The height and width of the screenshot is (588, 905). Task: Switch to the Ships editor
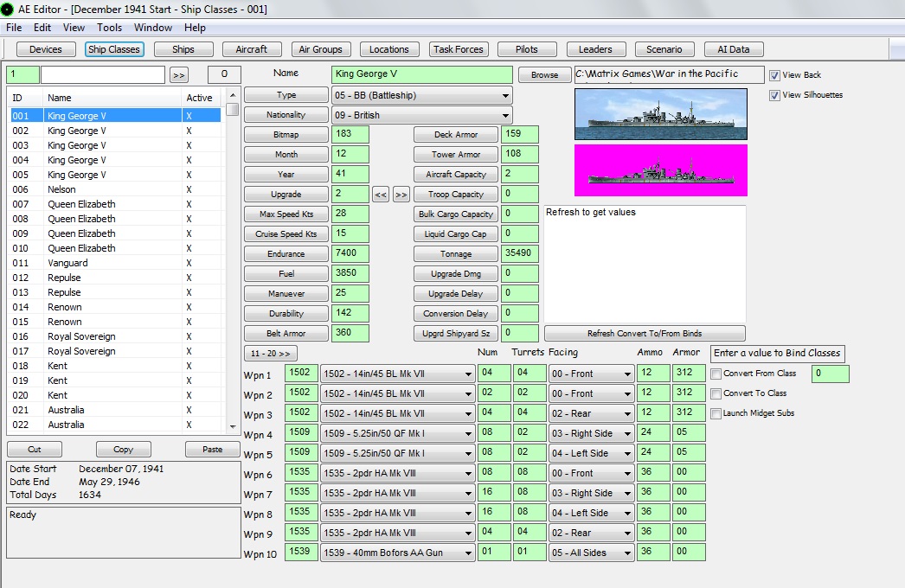[183, 49]
